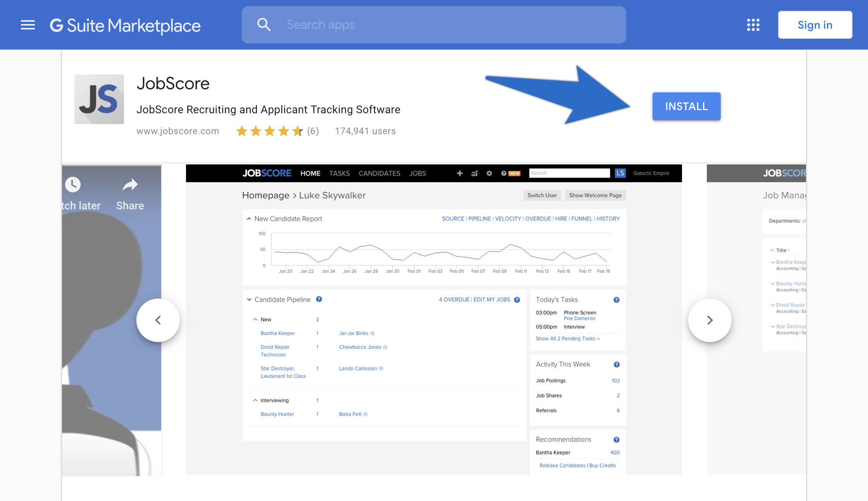Click help icon next to Candidate Pipeline

pyautogui.click(x=319, y=299)
